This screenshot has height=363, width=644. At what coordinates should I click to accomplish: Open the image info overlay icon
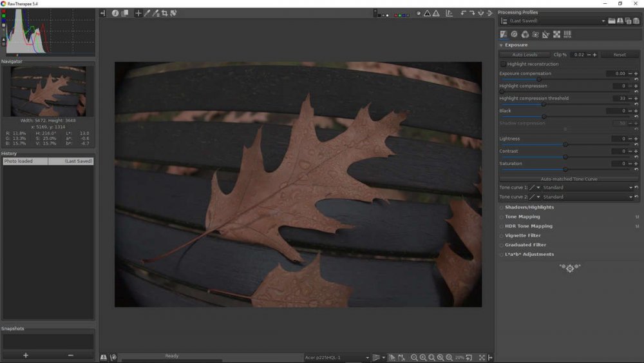point(115,13)
